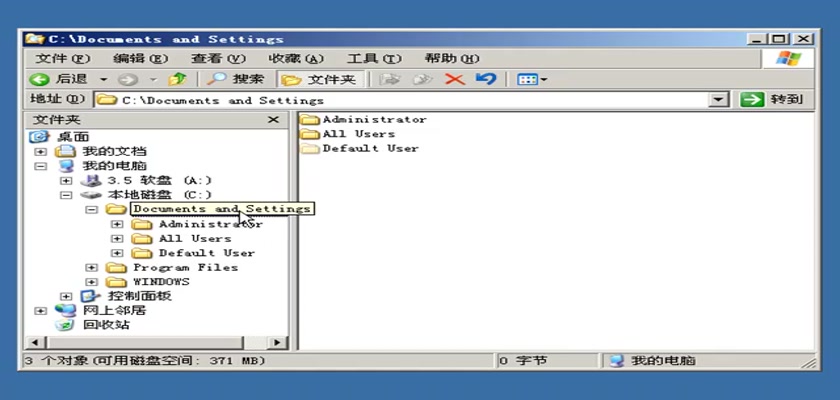
Task: Click the red Delete X icon
Action: point(454,79)
